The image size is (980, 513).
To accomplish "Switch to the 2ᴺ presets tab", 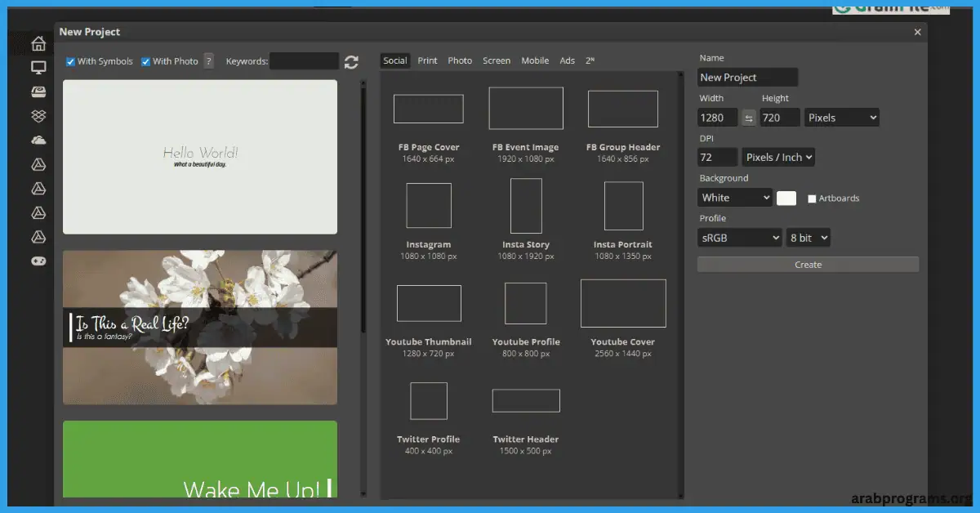I will point(590,60).
